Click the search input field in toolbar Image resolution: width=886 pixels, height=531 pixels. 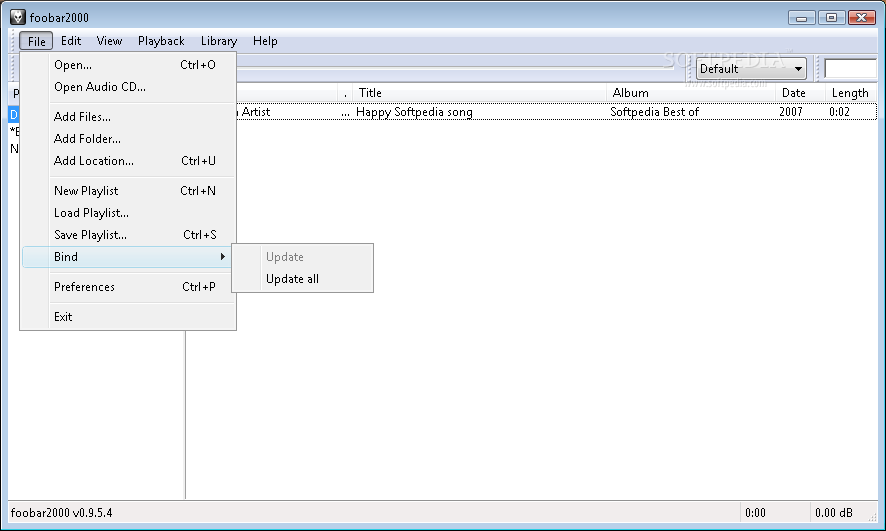(x=850, y=69)
